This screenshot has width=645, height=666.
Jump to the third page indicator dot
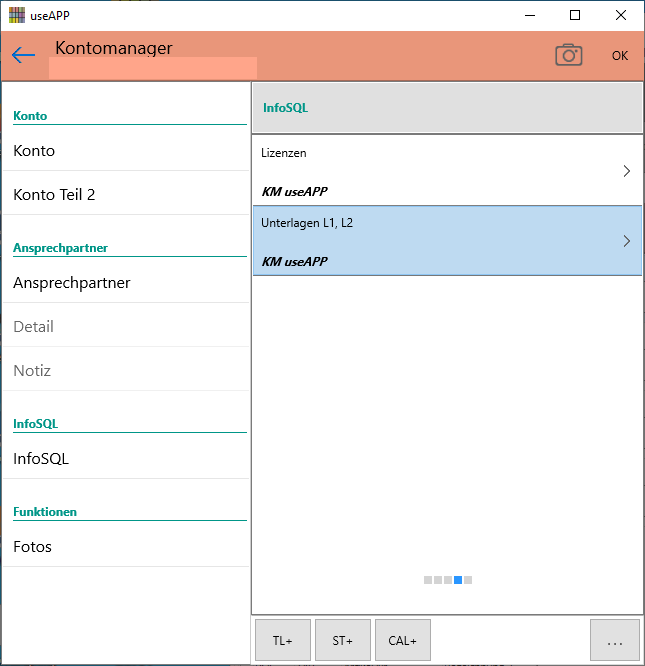448,580
